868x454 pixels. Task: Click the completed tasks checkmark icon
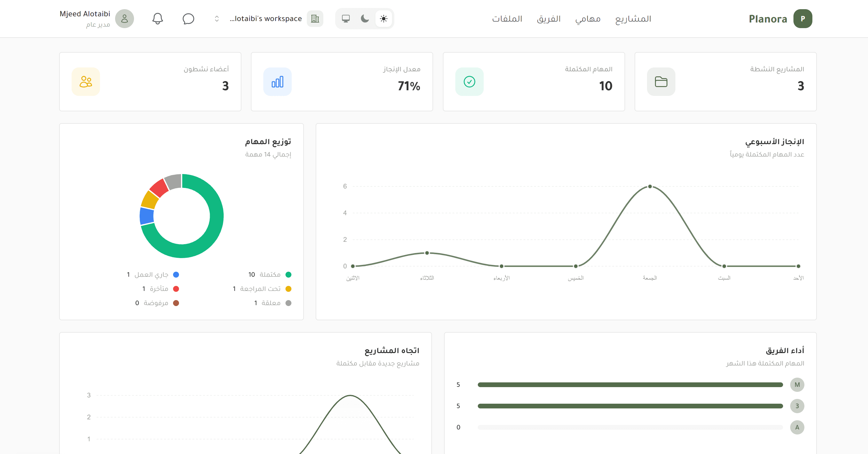tap(470, 82)
